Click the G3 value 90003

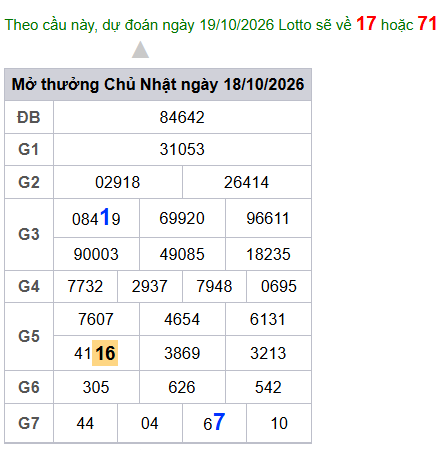click(96, 254)
